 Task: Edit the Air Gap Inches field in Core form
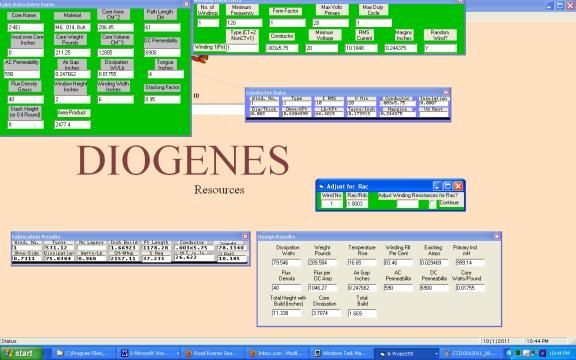click(x=72, y=74)
